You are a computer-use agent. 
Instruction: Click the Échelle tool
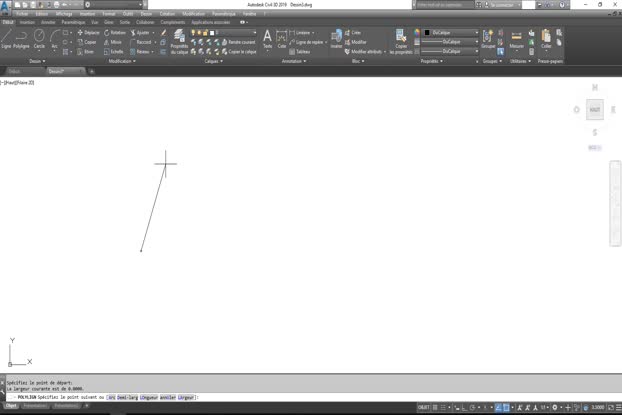pyautogui.click(x=113, y=52)
